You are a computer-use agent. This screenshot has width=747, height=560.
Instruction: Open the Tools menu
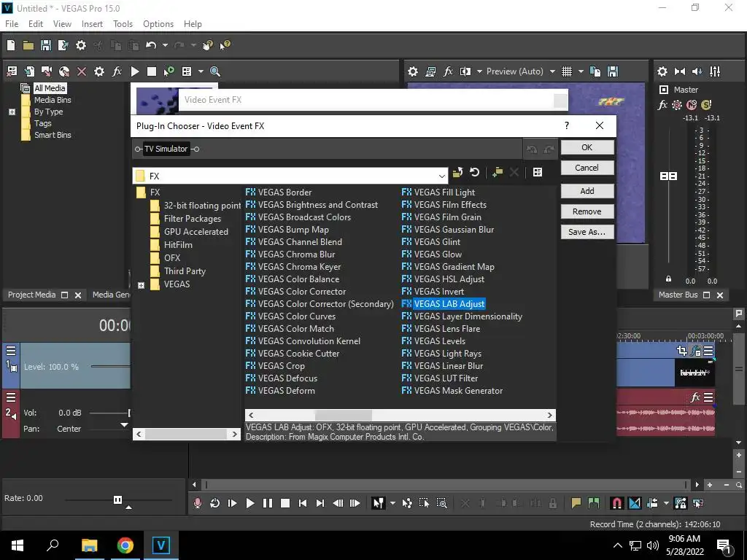click(123, 24)
